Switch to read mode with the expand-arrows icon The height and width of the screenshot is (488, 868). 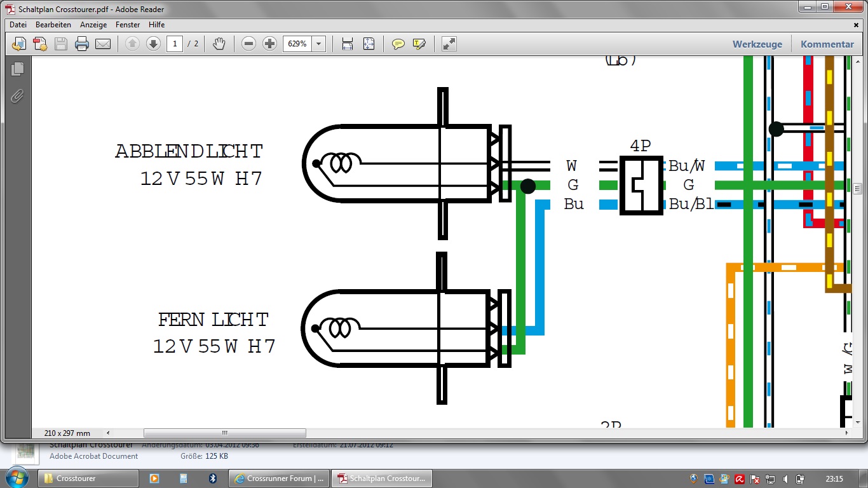pyautogui.click(x=449, y=44)
